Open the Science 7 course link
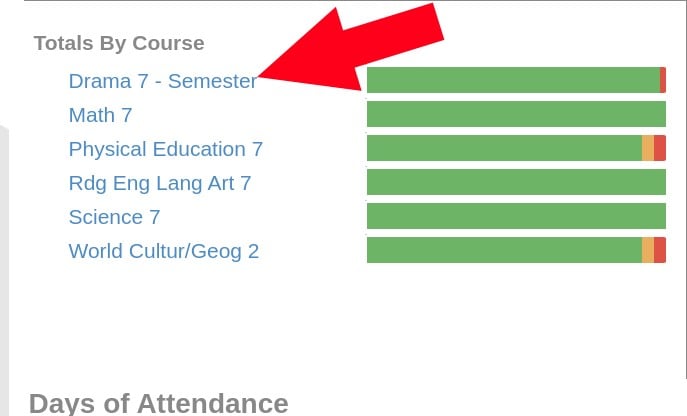Image resolution: width=687 pixels, height=416 pixels. (114, 217)
